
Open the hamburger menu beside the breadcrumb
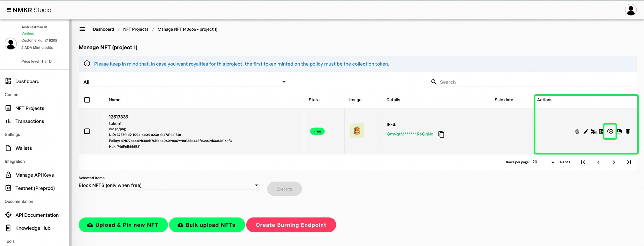pos(82,29)
